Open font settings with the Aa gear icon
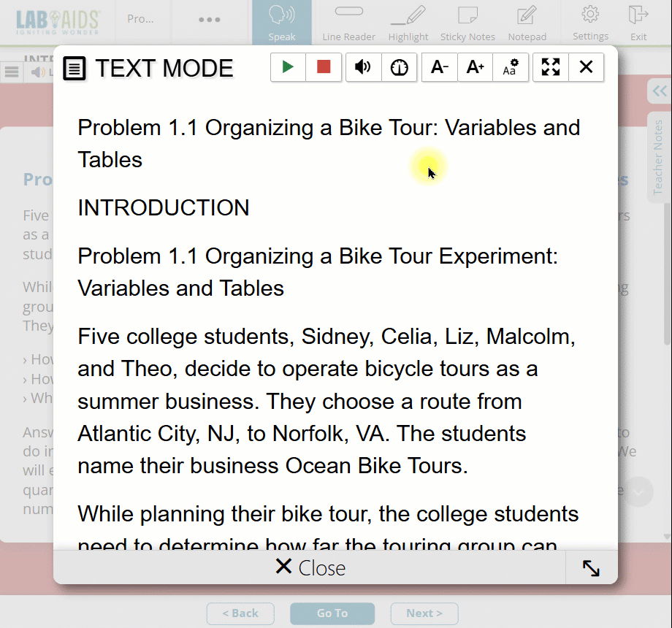Image resolution: width=672 pixels, height=628 pixels. coord(511,67)
